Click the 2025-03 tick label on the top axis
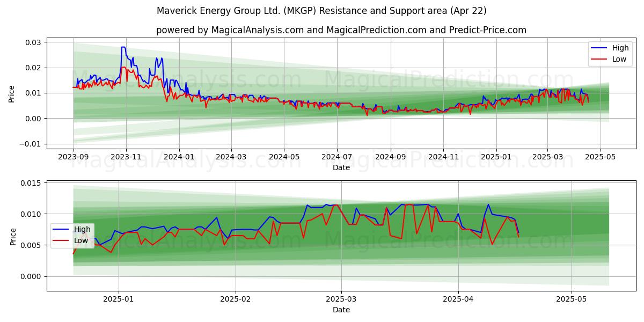The height and width of the screenshot is (322, 644). 547,158
